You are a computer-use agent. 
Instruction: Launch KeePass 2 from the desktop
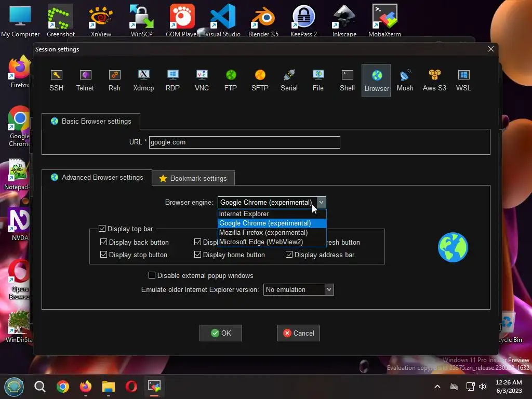(x=303, y=20)
